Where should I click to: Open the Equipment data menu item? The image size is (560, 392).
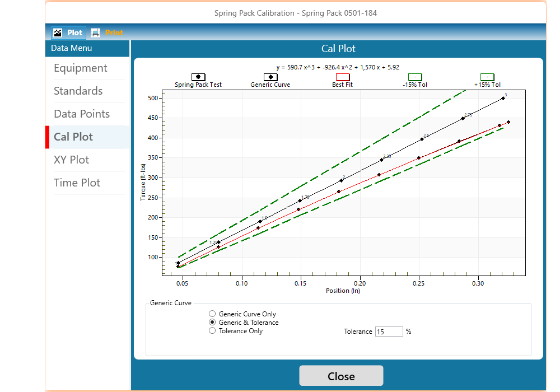click(81, 68)
